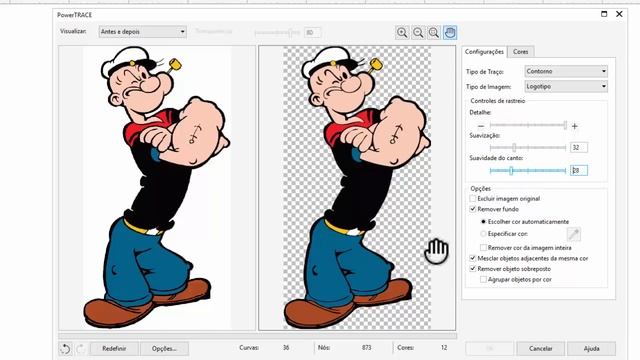The width and height of the screenshot is (640, 360).
Task: Click the Undo arrow icon
Action: click(65, 349)
